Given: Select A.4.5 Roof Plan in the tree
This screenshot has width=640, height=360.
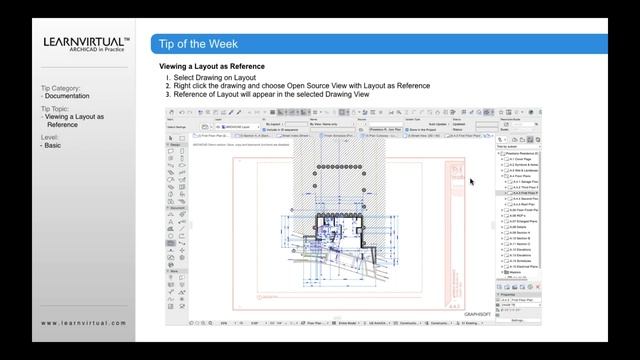Looking at the screenshot, I should (520, 204).
